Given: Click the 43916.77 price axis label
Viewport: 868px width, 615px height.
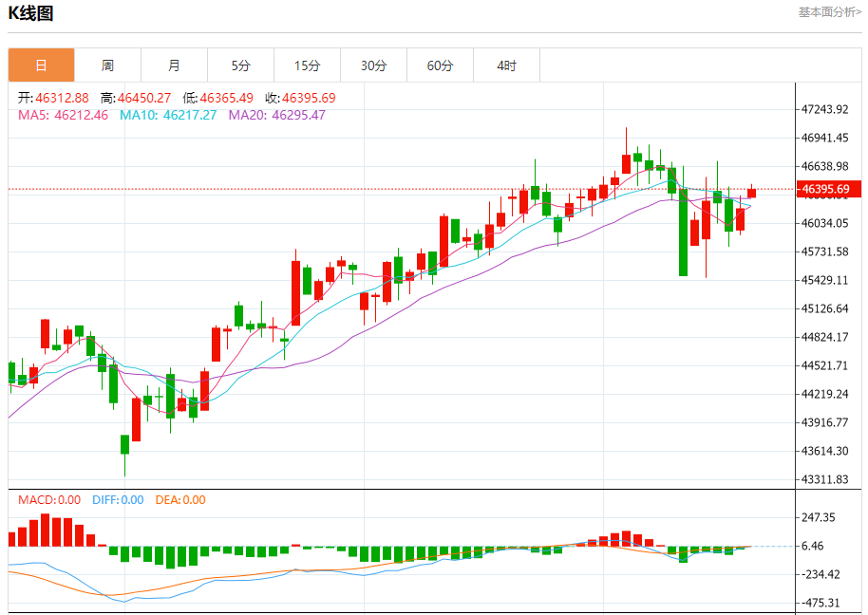Looking at the screenshot, I should coord(825,422).
